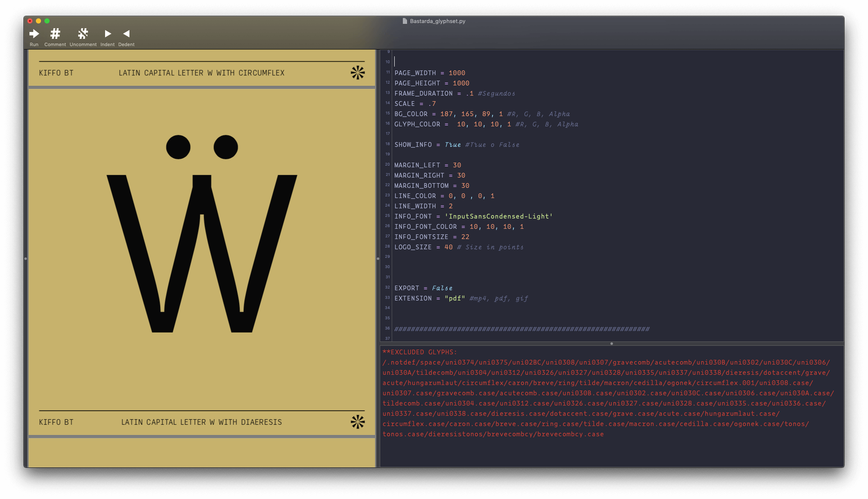
Task: Click the starburst logo next to W WITH DIAERESIS
Action: pyautogui.click(x=358, y=422)
